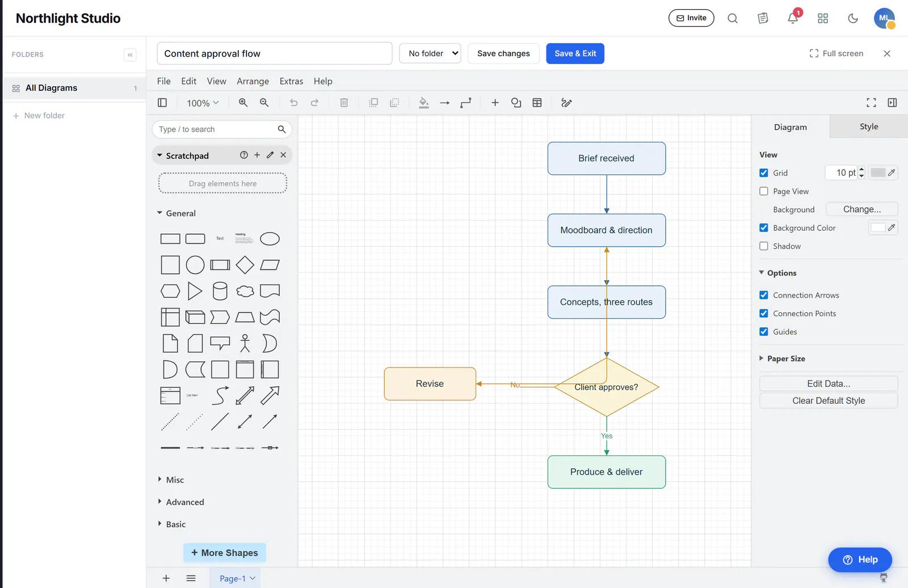Enable the Page View checkbox
This screenshot has height=588, width=908.
(x=764, y=191)
